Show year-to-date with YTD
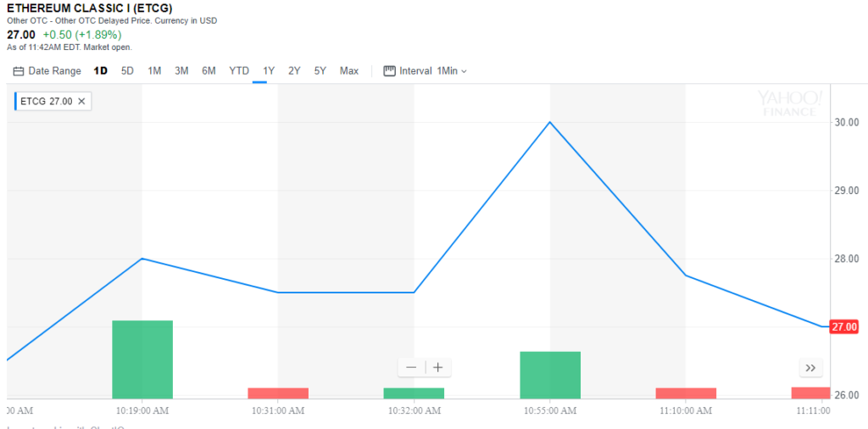Screen dimensions: 868x429 [239, 71]
